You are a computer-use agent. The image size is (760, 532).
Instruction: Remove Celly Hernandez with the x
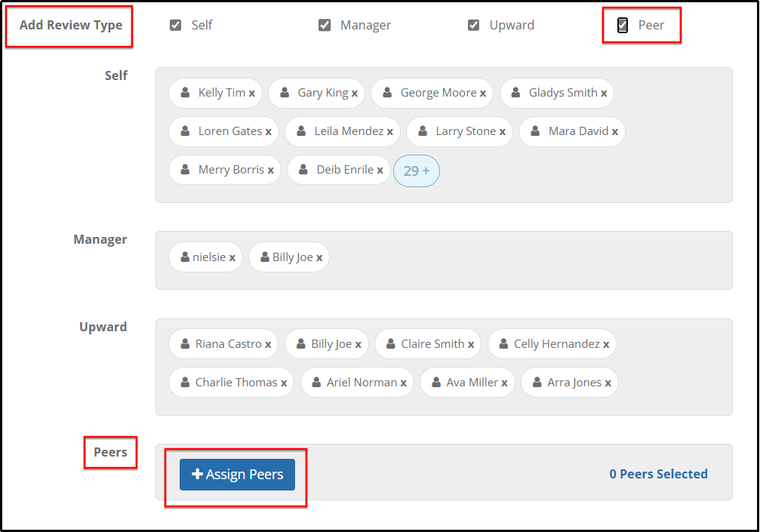606,345
